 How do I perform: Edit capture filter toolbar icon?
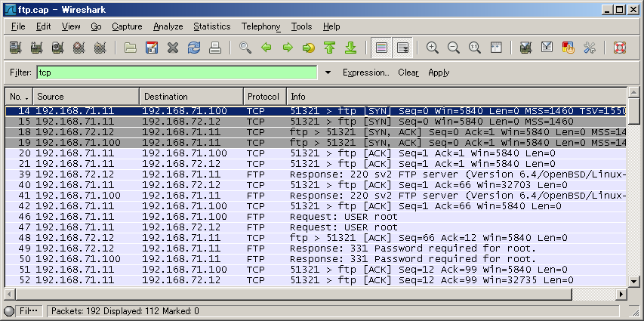click(x=525, y=48)
